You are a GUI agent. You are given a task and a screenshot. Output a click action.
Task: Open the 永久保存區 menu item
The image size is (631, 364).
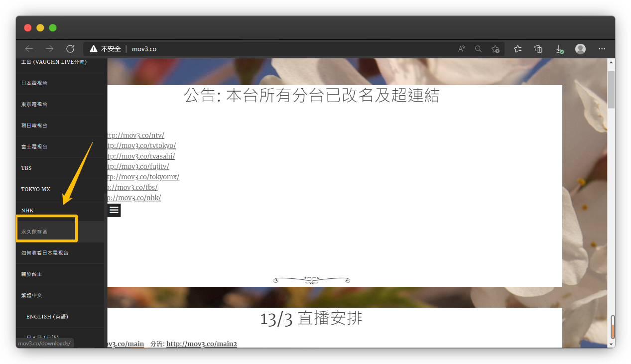[60, 232]
